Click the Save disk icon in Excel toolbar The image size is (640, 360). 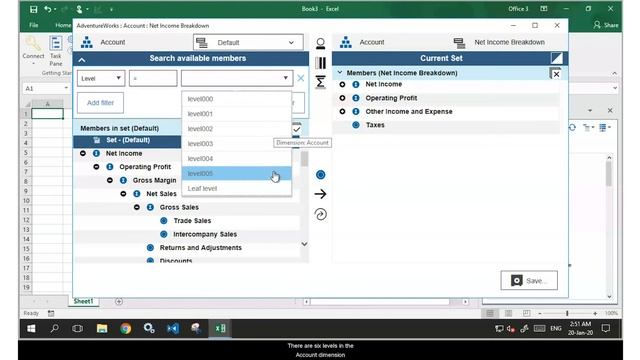pyautogui.click(x=33, y=9)
